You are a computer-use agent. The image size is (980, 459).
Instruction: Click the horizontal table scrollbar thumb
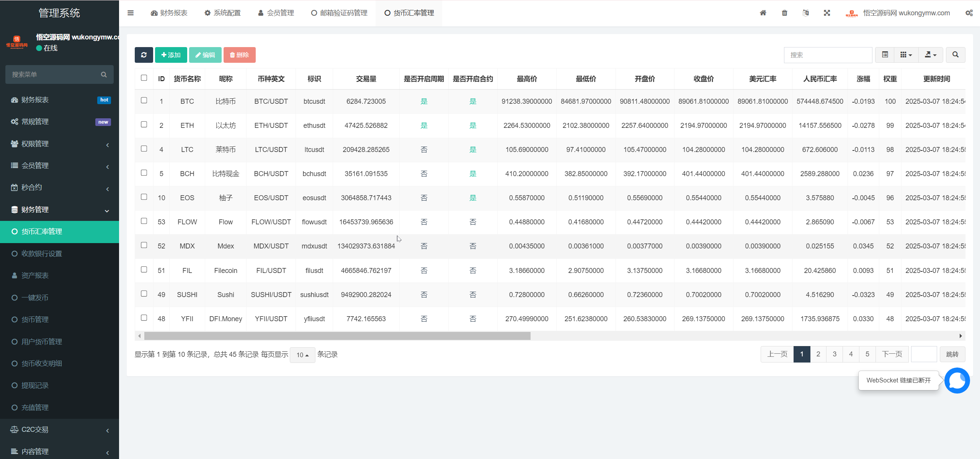[x=337, y=336]
